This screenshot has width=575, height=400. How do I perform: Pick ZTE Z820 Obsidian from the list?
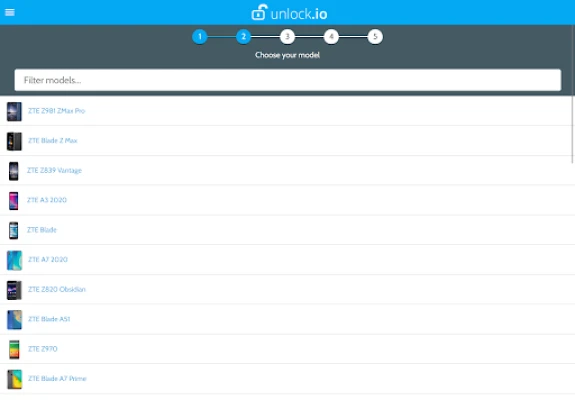pos(57,289)
